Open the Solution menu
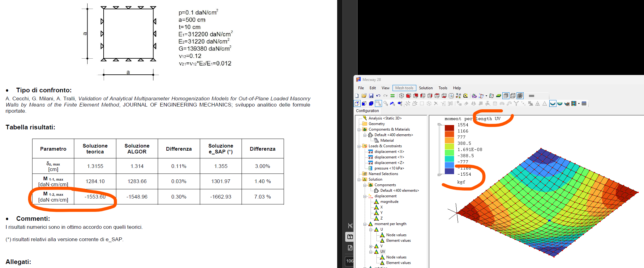This screenshot has height=268, width=644. click(x=426, y=88)
